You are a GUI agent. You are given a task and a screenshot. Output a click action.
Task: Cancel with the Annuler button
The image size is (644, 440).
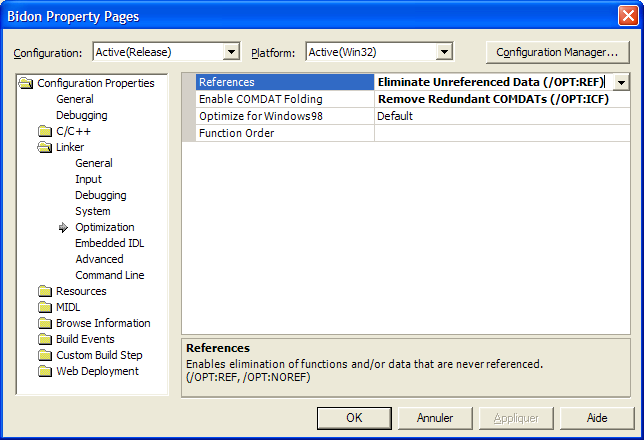[x=435, y=418]
